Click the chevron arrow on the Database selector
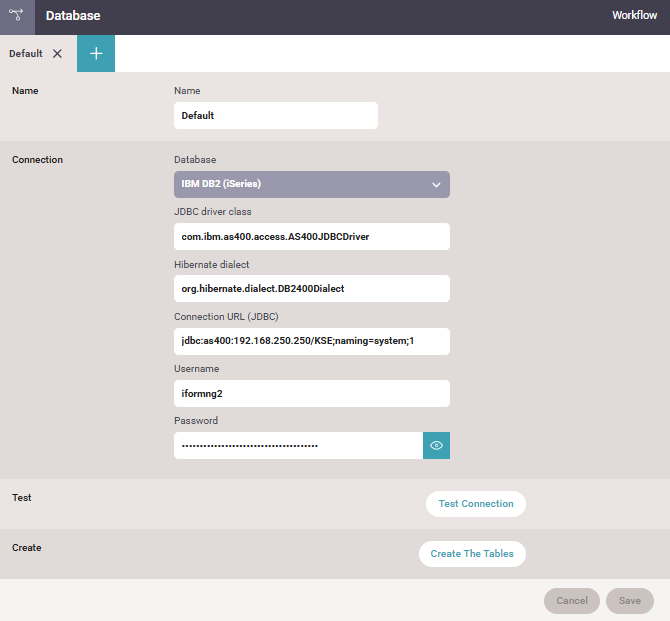The image size is (670, 621). (436, 185)
